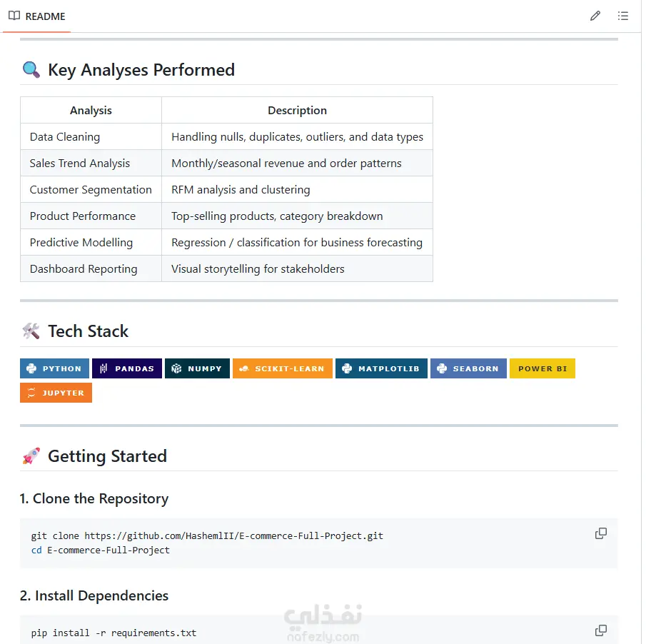Select the README tab
The width and height of the screenshot is (646, 644).
coord(37,16)
